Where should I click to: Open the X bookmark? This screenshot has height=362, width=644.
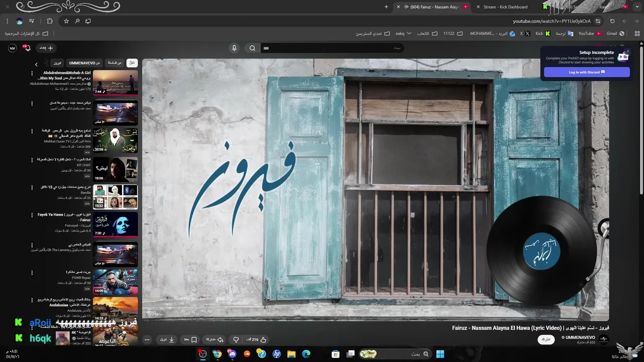526,34
